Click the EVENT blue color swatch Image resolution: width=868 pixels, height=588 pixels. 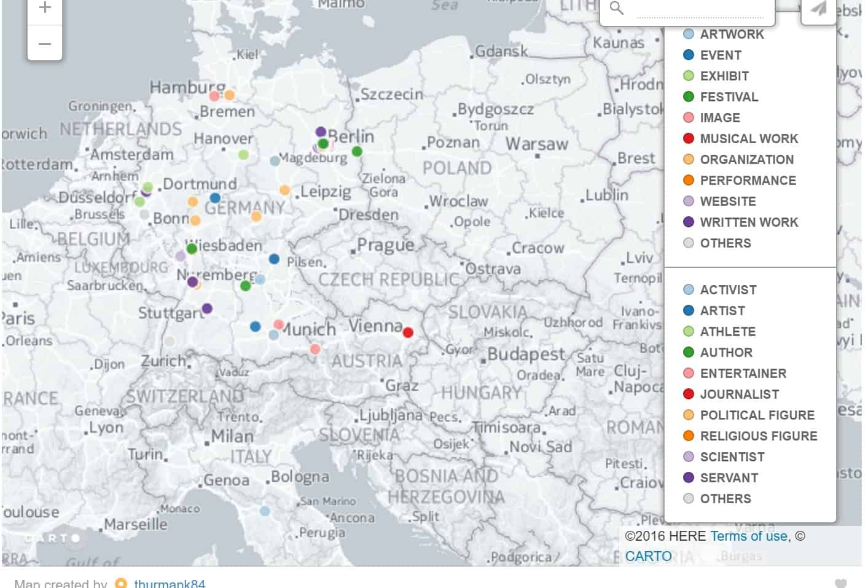click(689, 55)
